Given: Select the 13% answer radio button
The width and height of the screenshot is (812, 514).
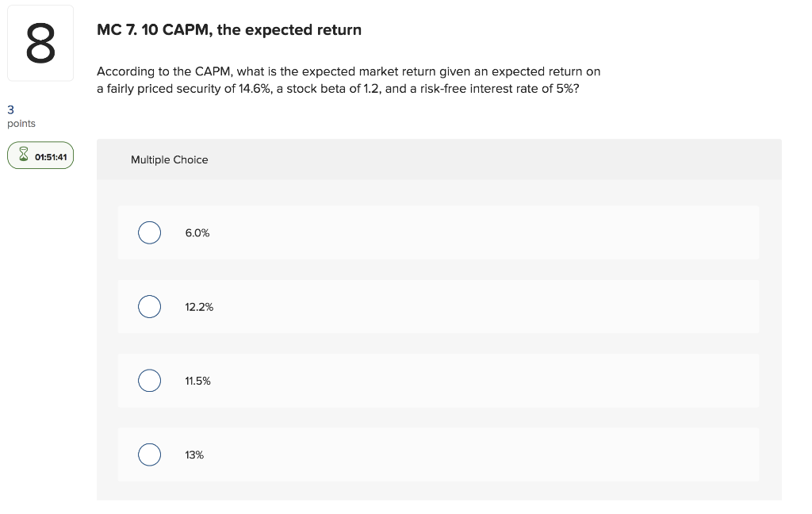Looking at the screenshot, I should (149, 455).
